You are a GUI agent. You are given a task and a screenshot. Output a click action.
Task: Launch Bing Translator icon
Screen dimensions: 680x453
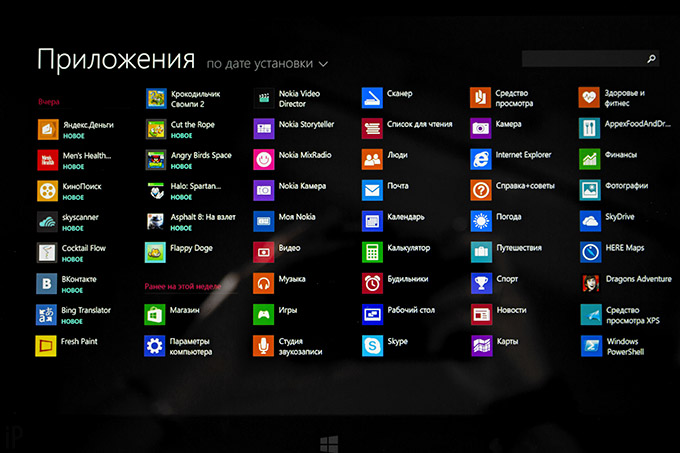coord(46,315)
